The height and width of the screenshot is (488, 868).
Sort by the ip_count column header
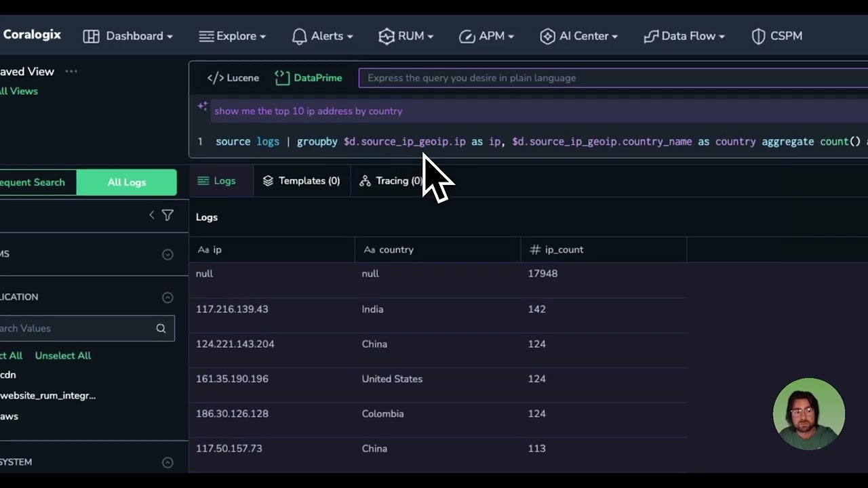click(604, 249)
